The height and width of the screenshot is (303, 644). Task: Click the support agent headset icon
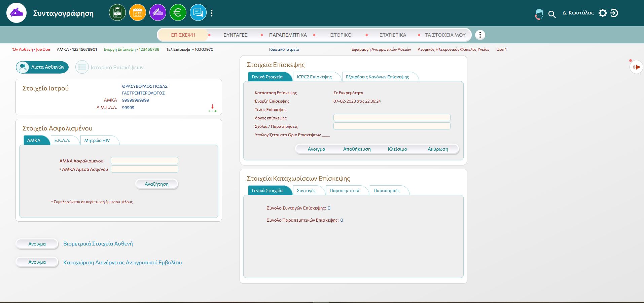point(539,14)
